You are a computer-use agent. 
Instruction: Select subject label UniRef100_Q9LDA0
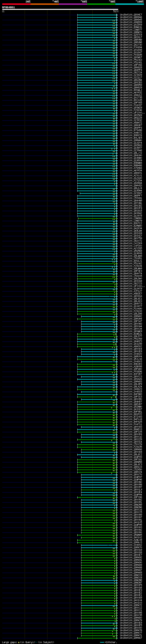point(131,278)
